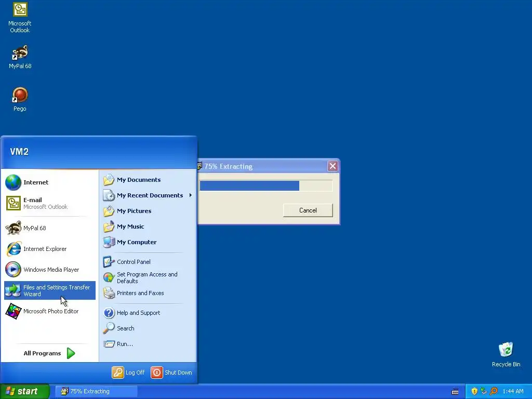Image resolution: width=532 pixels, height=399 pixels.
Task: Click the 1:44 AM system clock
Action: coord(513,392)
